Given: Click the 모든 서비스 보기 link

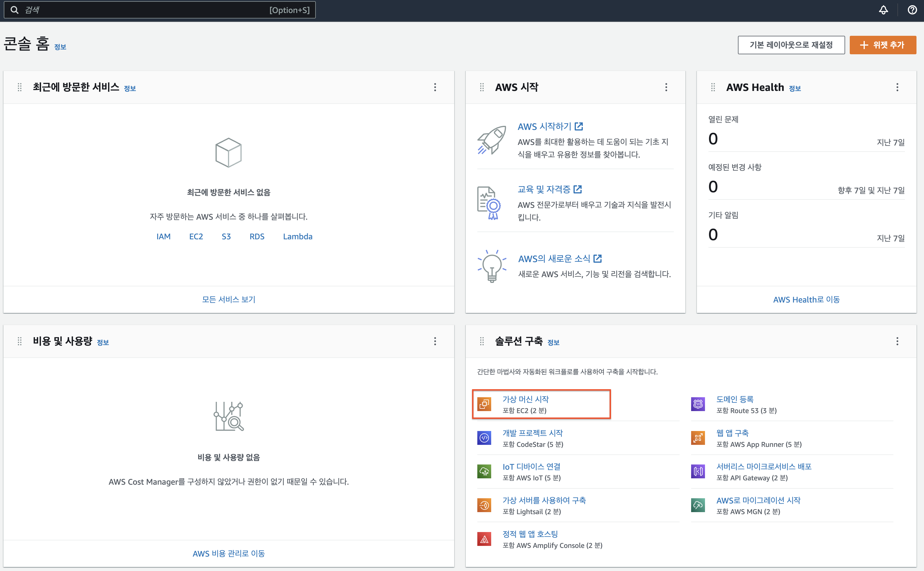Looking at the screenshot, I should (x=229, y=299).
